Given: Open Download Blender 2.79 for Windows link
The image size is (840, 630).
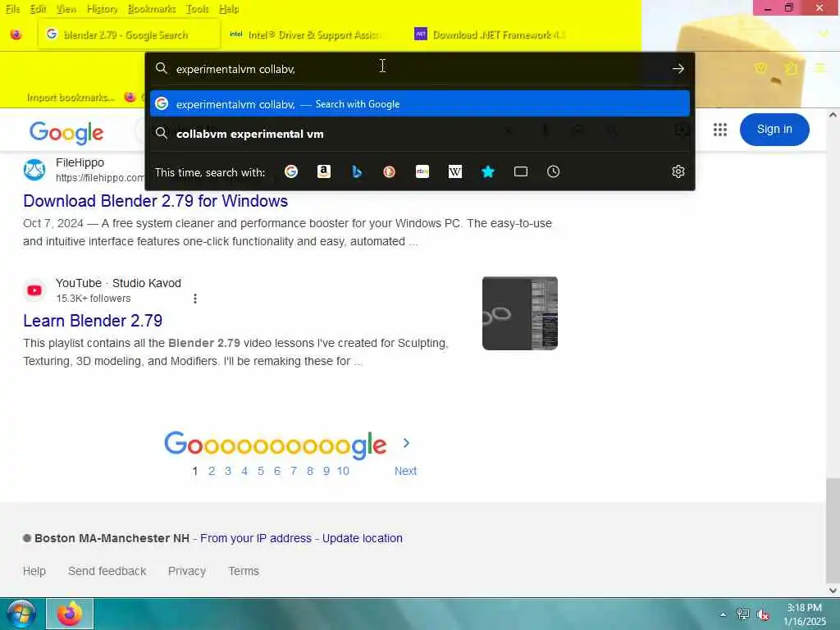Looking at the screenshot, I should click(x=155, y=201).
